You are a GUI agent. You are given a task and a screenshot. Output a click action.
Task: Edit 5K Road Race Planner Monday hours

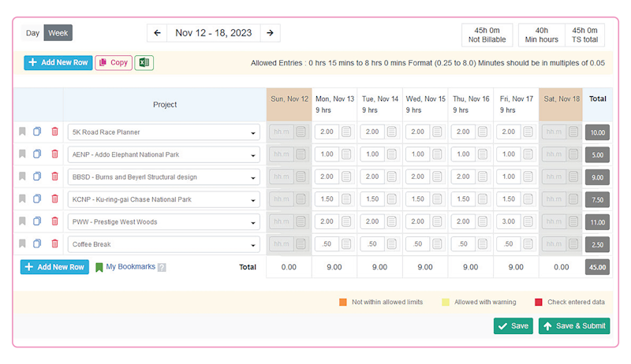click(327, 132)
